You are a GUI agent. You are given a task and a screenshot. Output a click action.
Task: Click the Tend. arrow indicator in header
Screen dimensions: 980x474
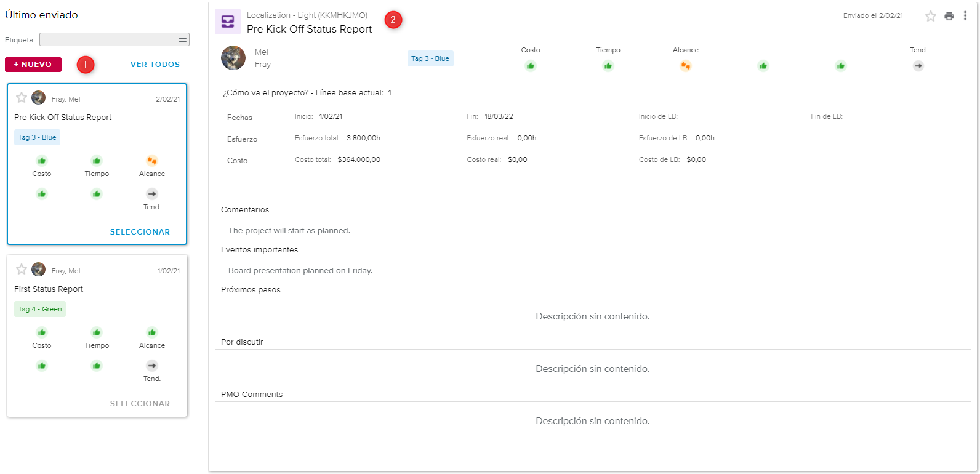918,66
